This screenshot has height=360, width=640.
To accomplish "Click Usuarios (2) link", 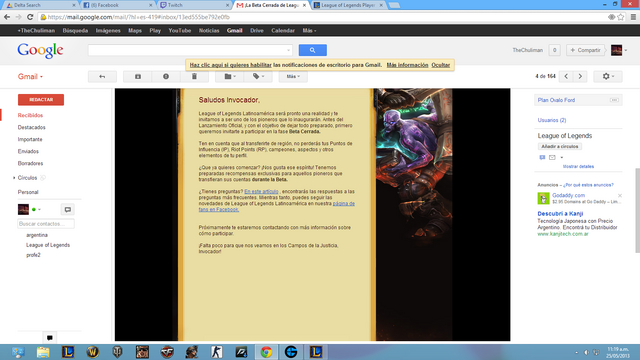I will (552, 120).
